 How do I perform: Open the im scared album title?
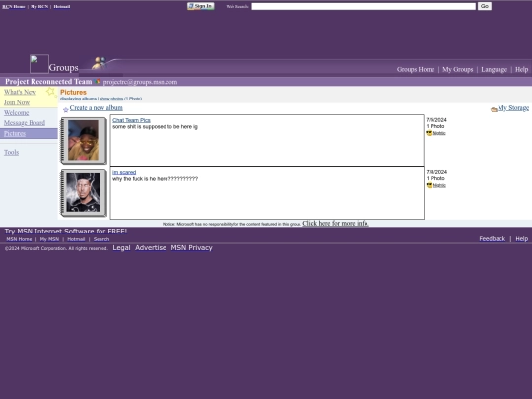click(124, 172)
